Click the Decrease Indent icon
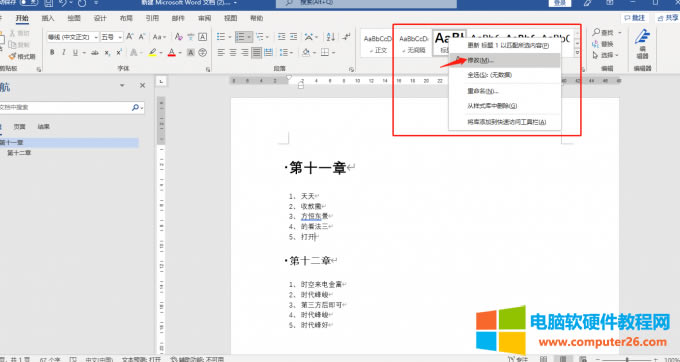The image size is (680, 362). [x=281, y=37]
